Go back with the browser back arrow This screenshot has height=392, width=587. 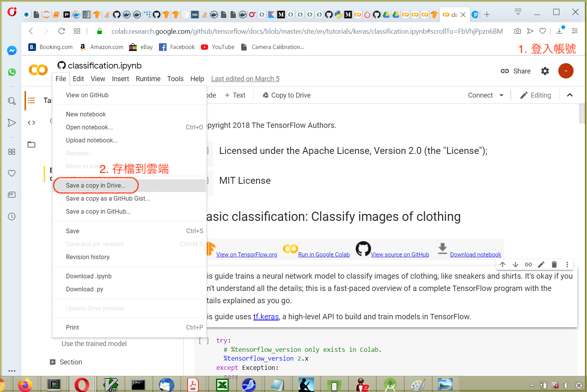[x=31, y=31]
